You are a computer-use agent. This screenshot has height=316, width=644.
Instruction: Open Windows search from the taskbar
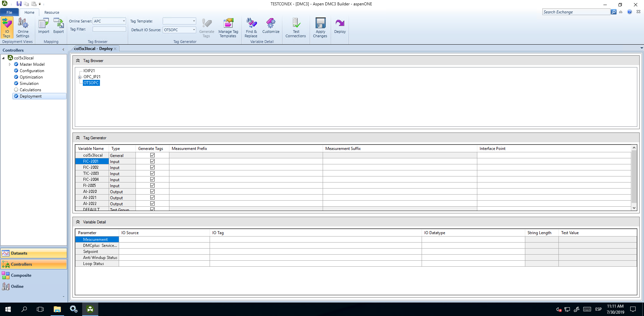tap(24, 309)
